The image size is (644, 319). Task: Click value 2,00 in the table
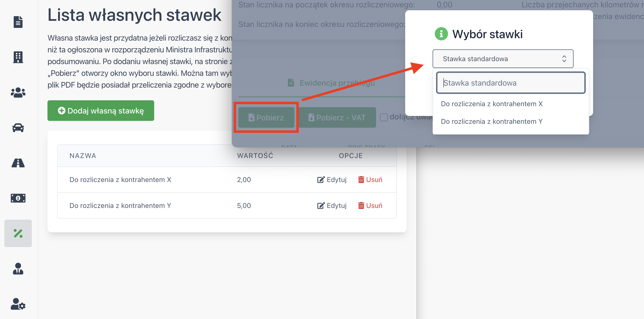coord(244,180)
